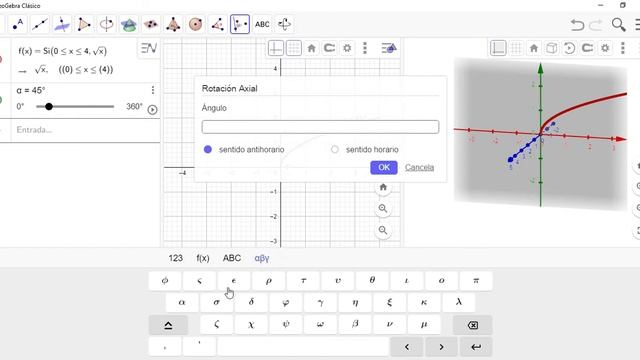Tap the λ key on keyboard

click(459, 302)
